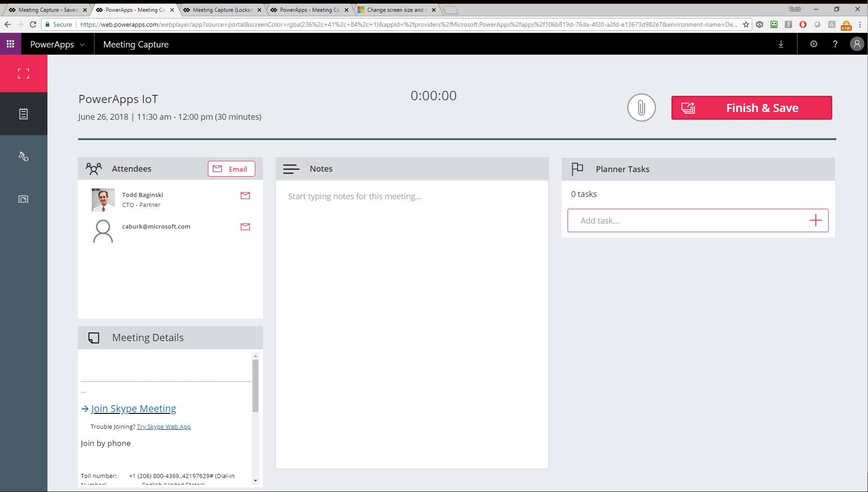Click Join Skype Meeting link
The height and width of the screenshot is (492, 868).
(x=133, y=408)
